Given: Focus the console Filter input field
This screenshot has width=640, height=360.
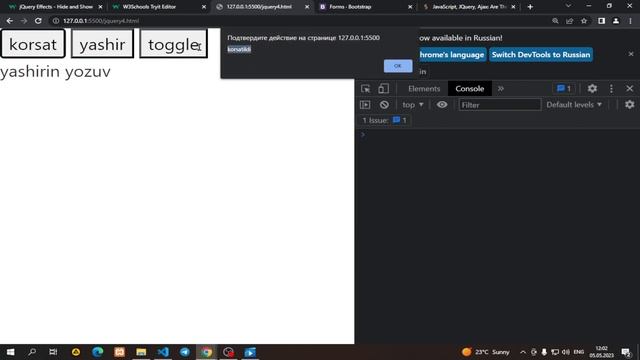Looking at the screenshot, I should (500, 105).
